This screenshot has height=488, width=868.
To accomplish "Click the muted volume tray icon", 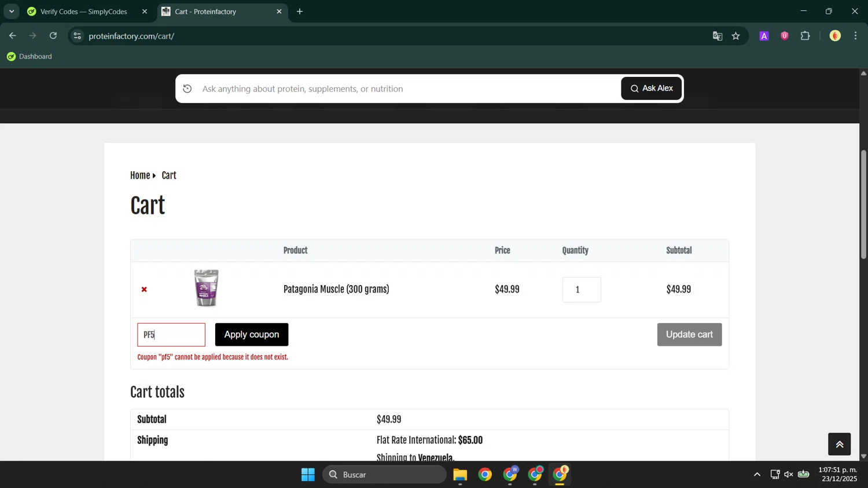I will coord(789,475).
